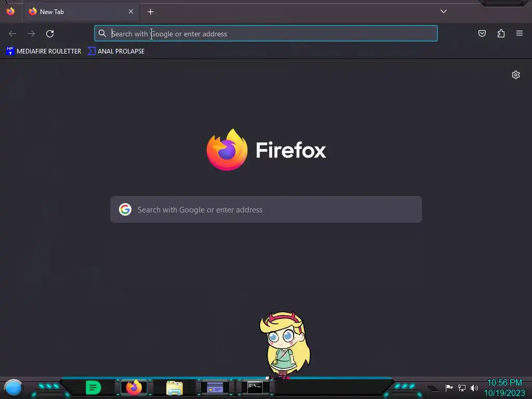Viewport: 532px width, 399px height.
Task: Open Firefox application hamburger menu
Action: click(x=520, y=33)
